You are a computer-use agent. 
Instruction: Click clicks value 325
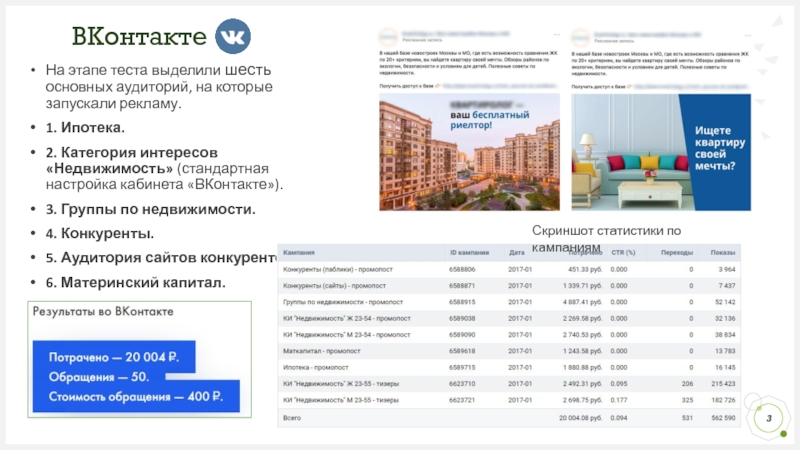[x=687, y=400]
